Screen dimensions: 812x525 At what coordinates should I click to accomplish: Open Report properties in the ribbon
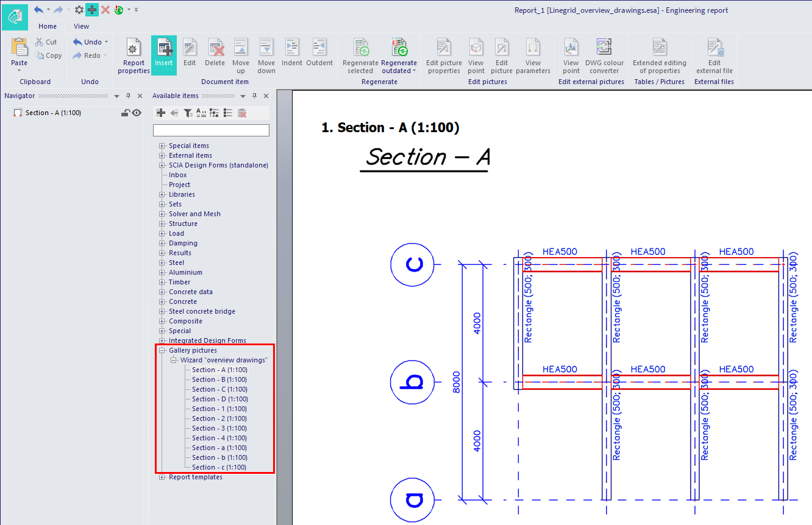pos(134,56)
